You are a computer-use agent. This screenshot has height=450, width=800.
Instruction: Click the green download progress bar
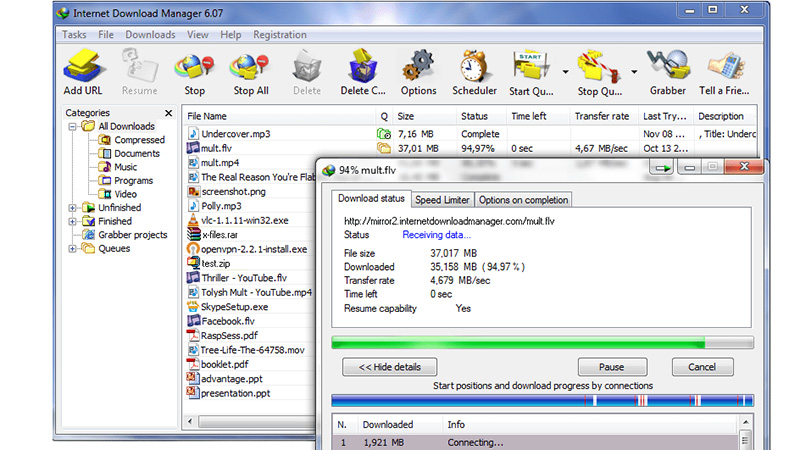pyautogui.click(x=518, y=343)
